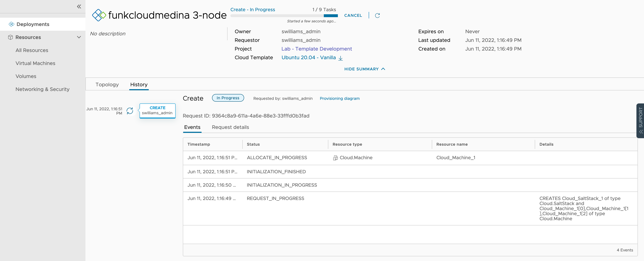Collapse summary using Hide Summary chevron
The image size is (644, 261).
pos(383,69)
